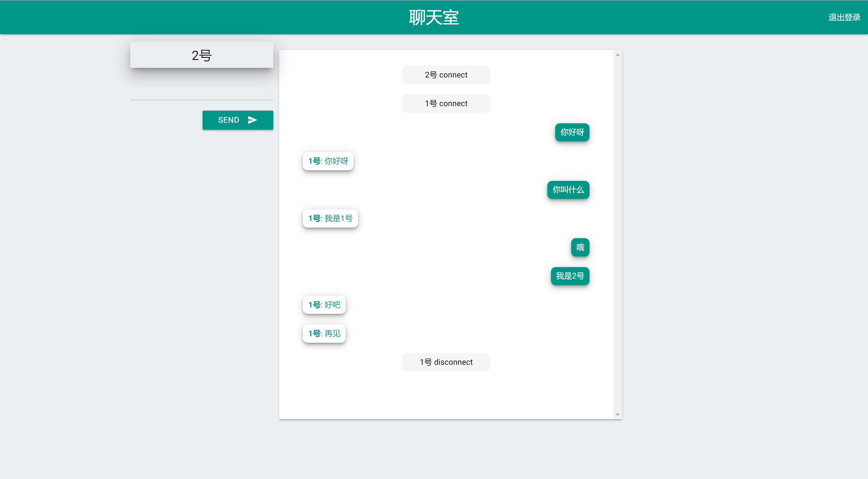Click the sent bubble 你好呀
The height and width of the screenshot is (479, 868).
pos(572,132)
